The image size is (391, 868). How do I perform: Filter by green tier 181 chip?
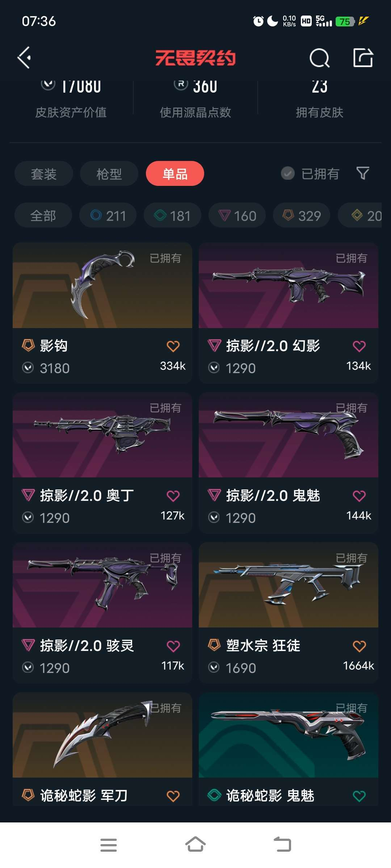point(172,216)
